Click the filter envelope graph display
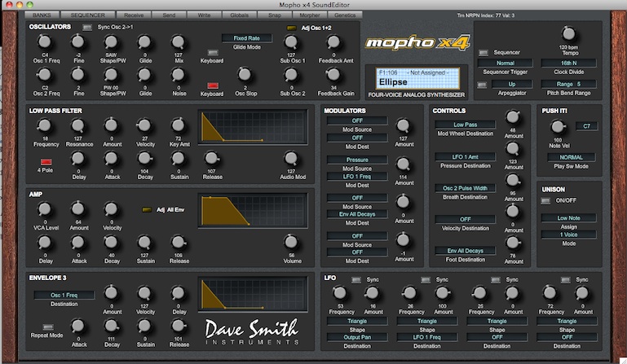Viewport: 627px width, 364px height. 253,127
